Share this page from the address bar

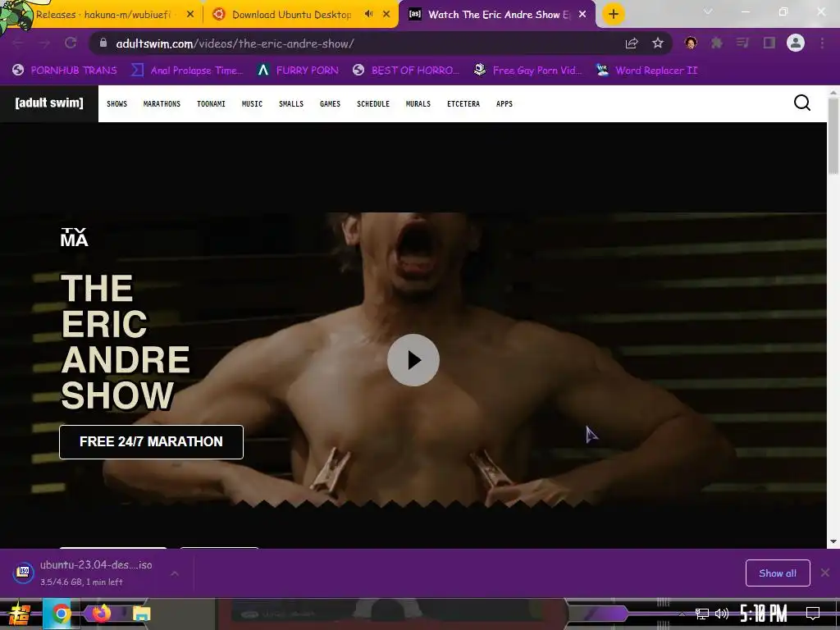click(632, 43)
